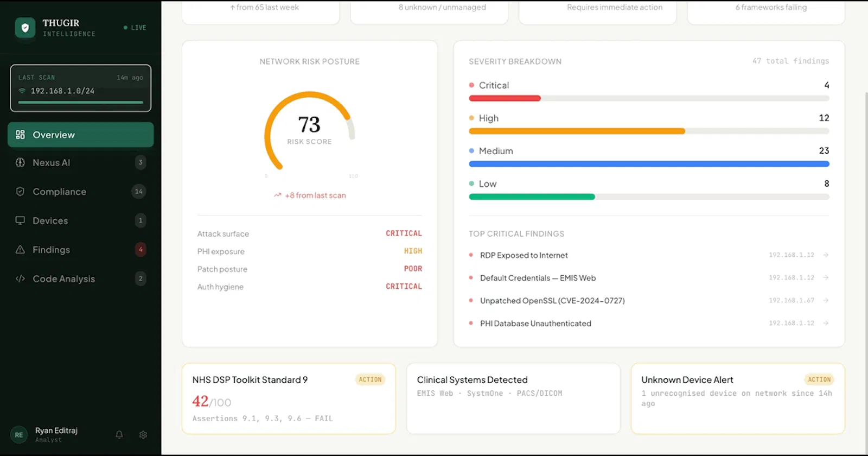This screenshot has width=868, height=456.
Task: Click the 42/100 score value
Action: tap(212, 402)
